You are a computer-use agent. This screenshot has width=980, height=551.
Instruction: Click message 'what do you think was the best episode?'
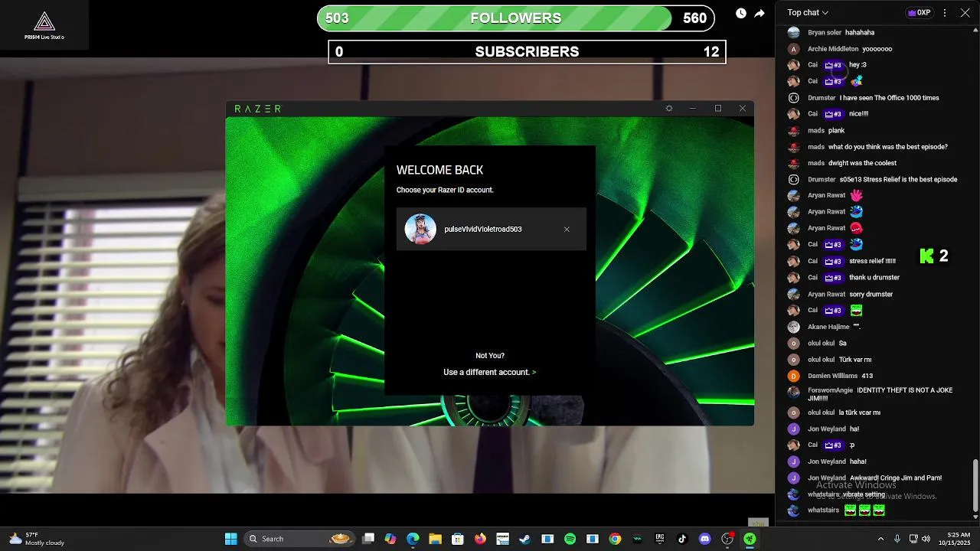tap(887, 147)
